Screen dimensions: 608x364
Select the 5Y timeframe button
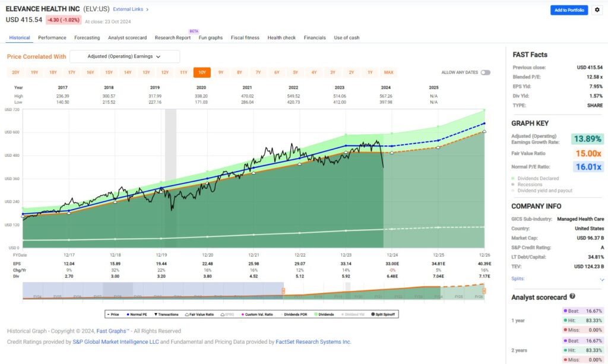[295, 71]
